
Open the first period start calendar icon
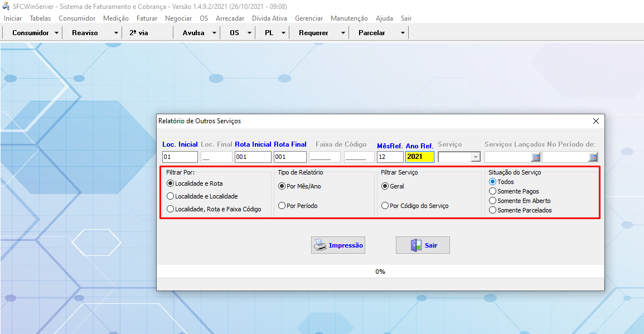click(536, 157)
